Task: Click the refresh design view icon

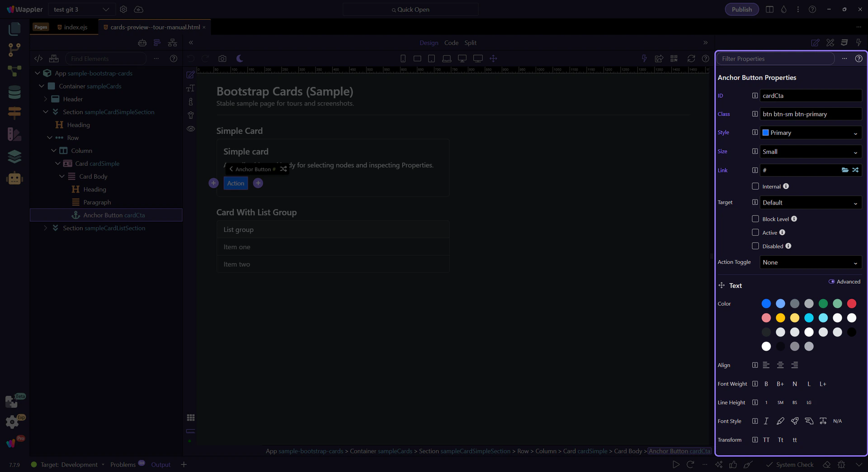Action: (x=691, y=59)
